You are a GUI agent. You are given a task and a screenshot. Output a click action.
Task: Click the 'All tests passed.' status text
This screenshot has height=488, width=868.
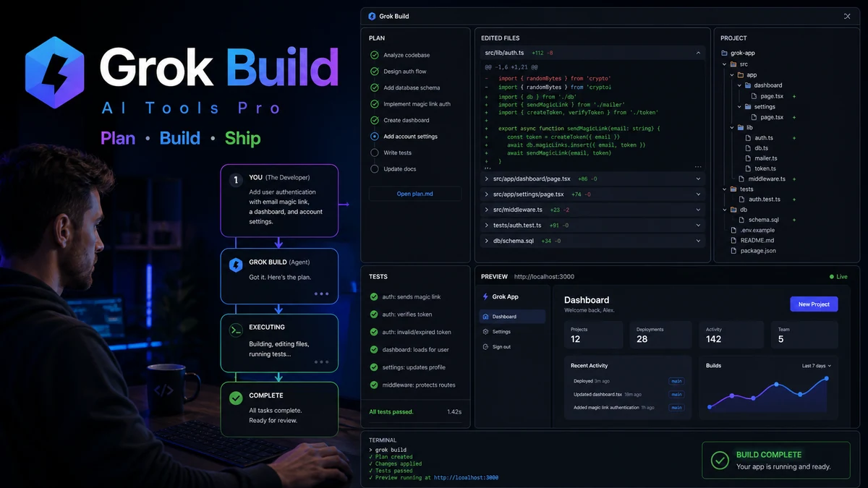391,412
